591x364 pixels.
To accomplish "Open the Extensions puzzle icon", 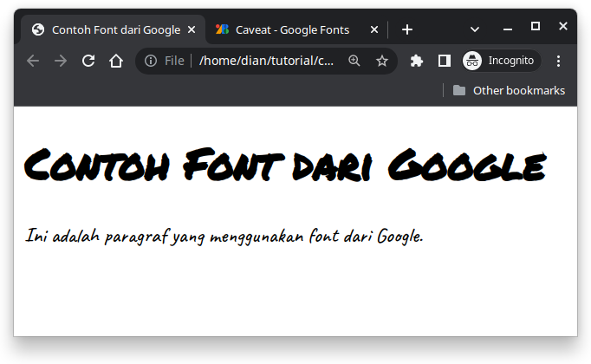I will [417, 61].
